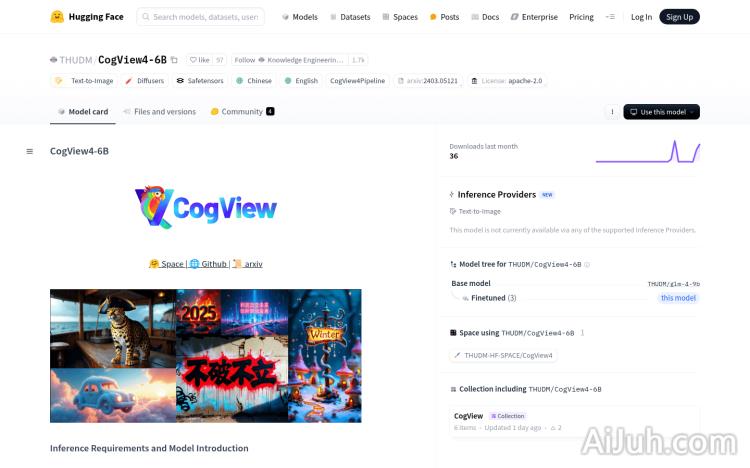750x468 pixels.
Task: Open the Finetuned (3) models list
Action: 489,298
